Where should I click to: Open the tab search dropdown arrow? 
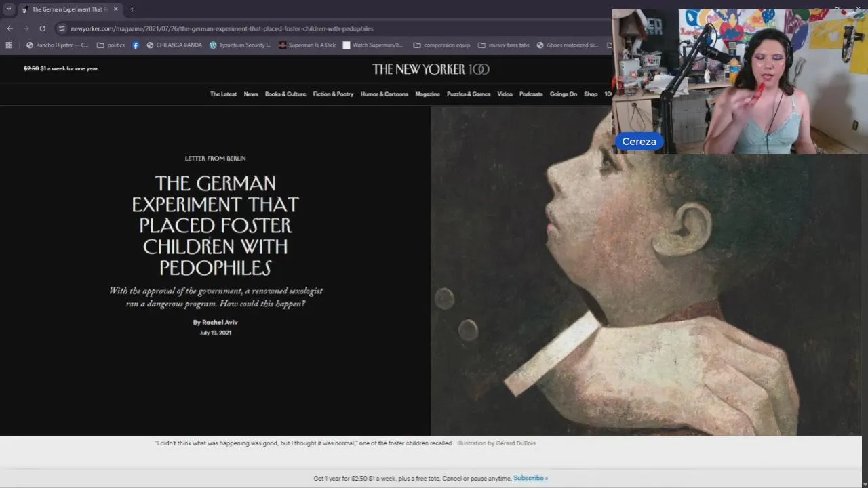tap(9, 9)
